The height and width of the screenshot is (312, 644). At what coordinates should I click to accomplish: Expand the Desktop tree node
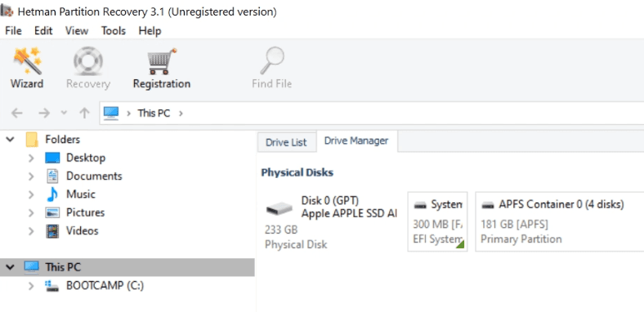[x=31, y=158]
